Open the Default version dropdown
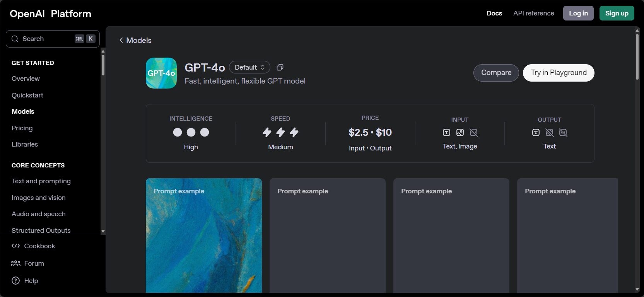This screenshot has width=644, height=297. coord(249,67)
